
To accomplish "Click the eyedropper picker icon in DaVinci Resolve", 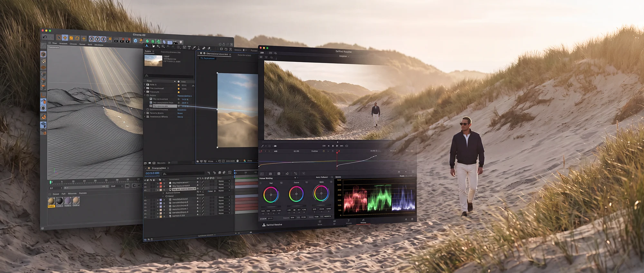I will pyautogui.click(x=262, y=146).
